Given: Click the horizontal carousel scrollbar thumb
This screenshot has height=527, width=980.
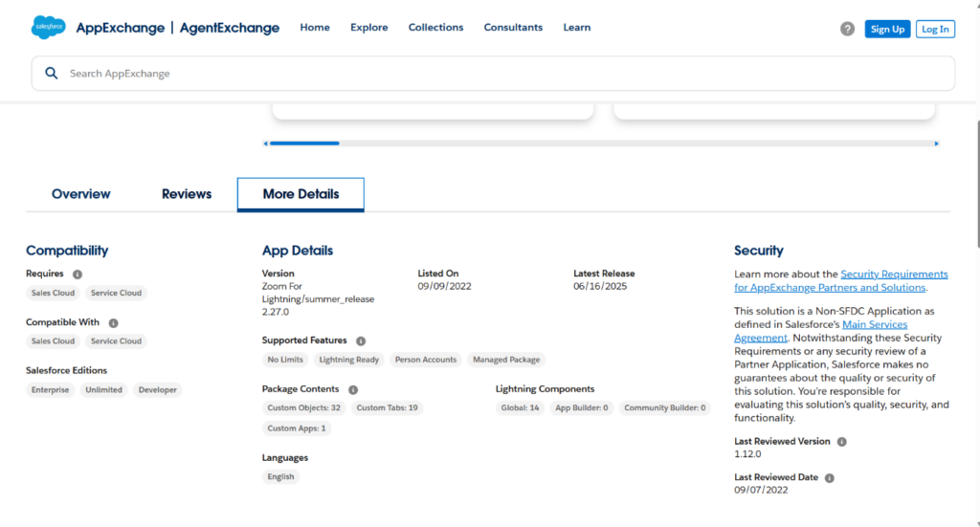Looking at the screenshot, I should [x=304, y=143].
